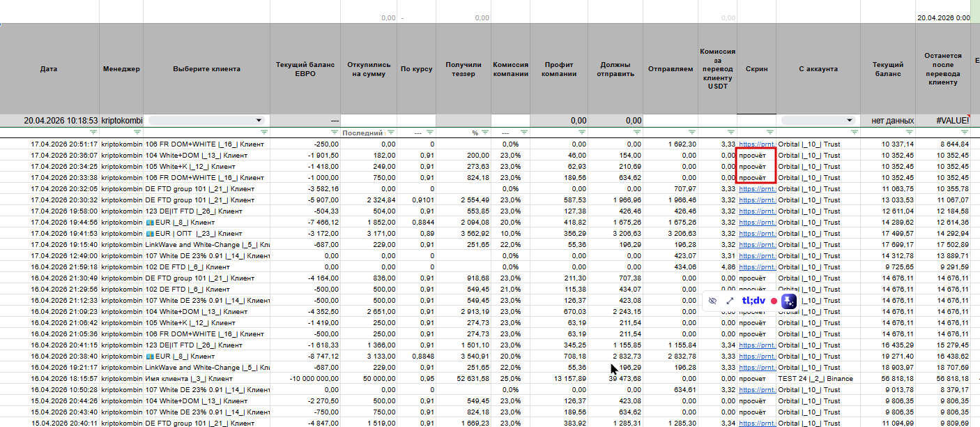The image size is (980, 427).
Task: Open filter on Останется после перевода column
Action: 964,133
